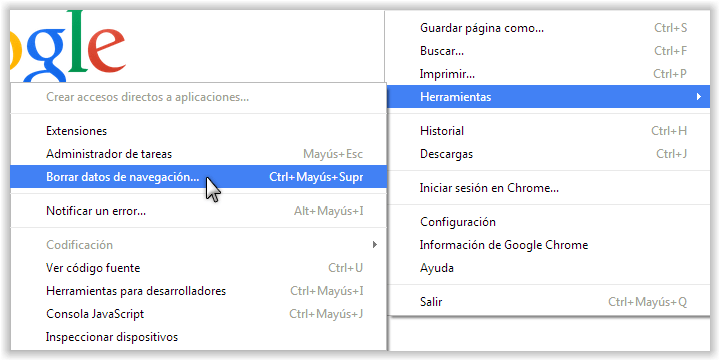
Task: Open Extensiones from tools submenu
Action: pyautogui.click(x=198, y=131)
